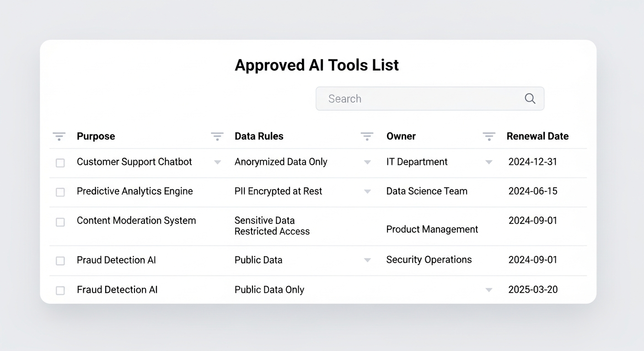The height and width of the screenshot is (351, 644).
Task: Click the Data Rules column header
Action: coord(259,136)
